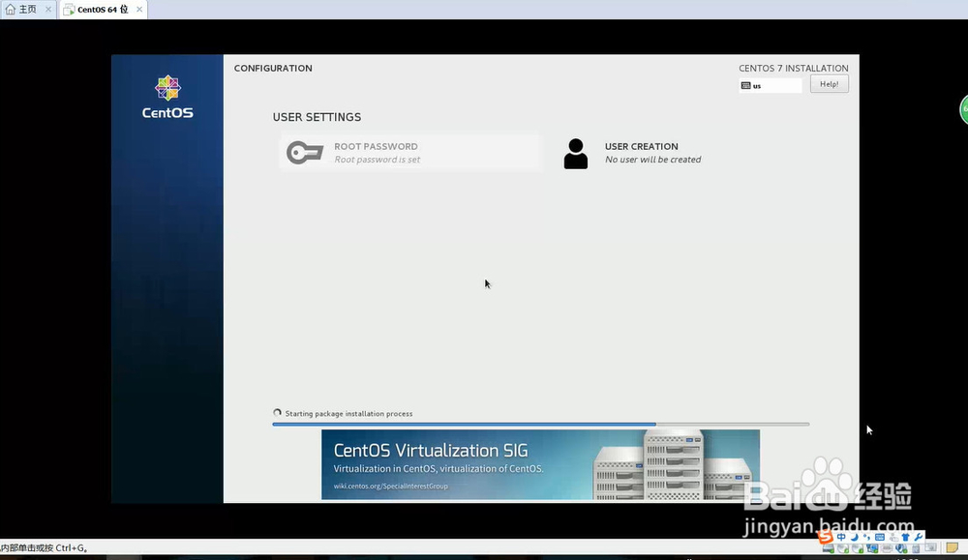The width and height of the screenshot is (968, 560).
Task: Open the ROOT PASSWORD setting
Action: [409, 153]
